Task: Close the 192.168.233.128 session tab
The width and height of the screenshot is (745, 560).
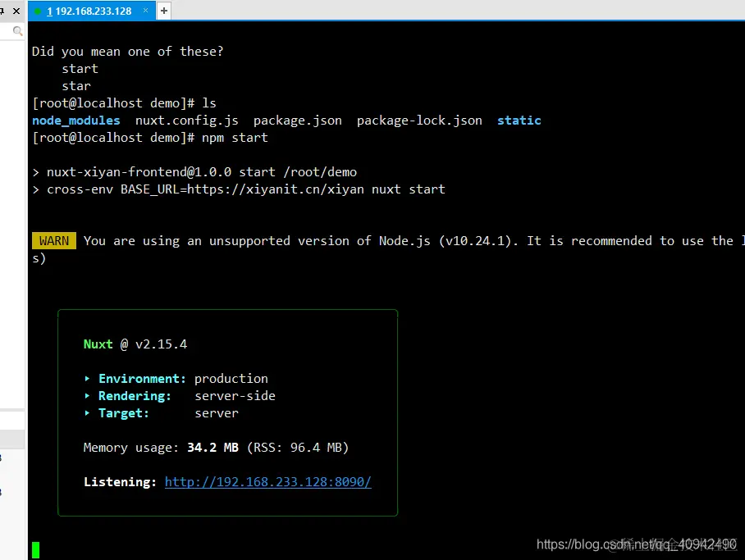Action: (x=145, y=11)
